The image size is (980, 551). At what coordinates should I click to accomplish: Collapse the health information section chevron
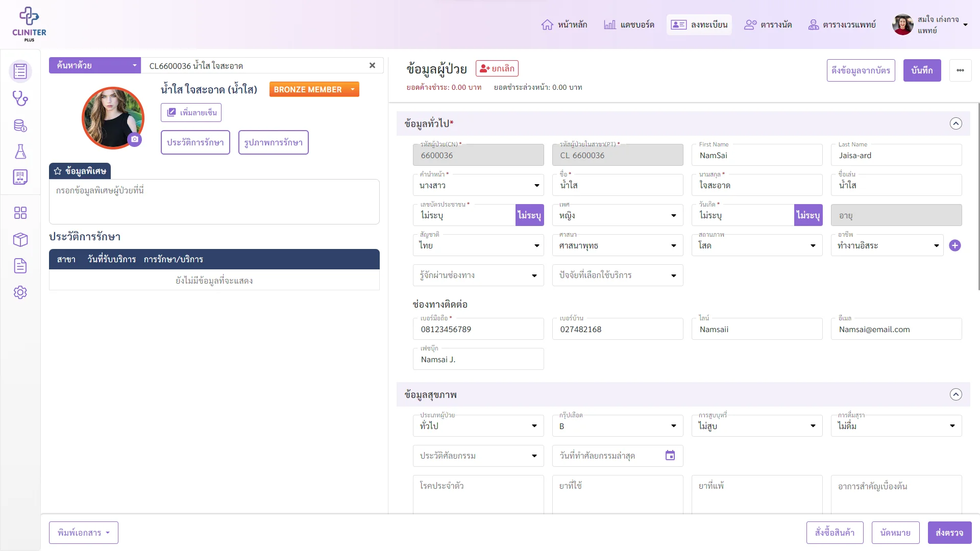955,394
